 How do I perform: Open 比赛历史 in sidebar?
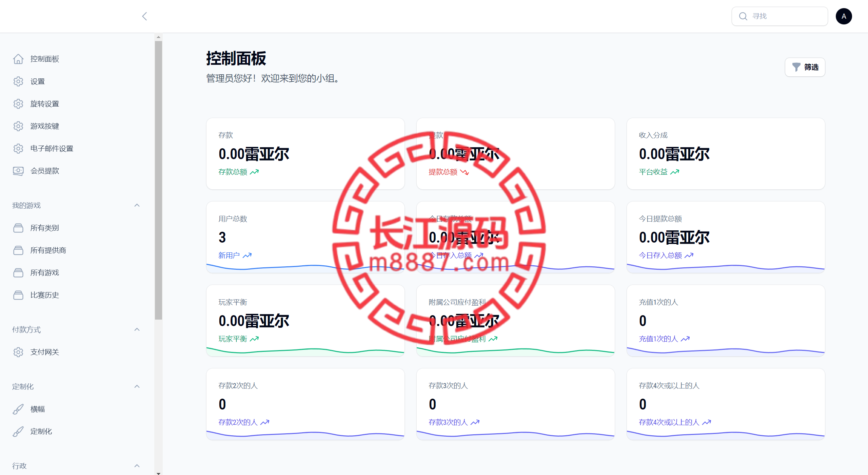[45, 295]
